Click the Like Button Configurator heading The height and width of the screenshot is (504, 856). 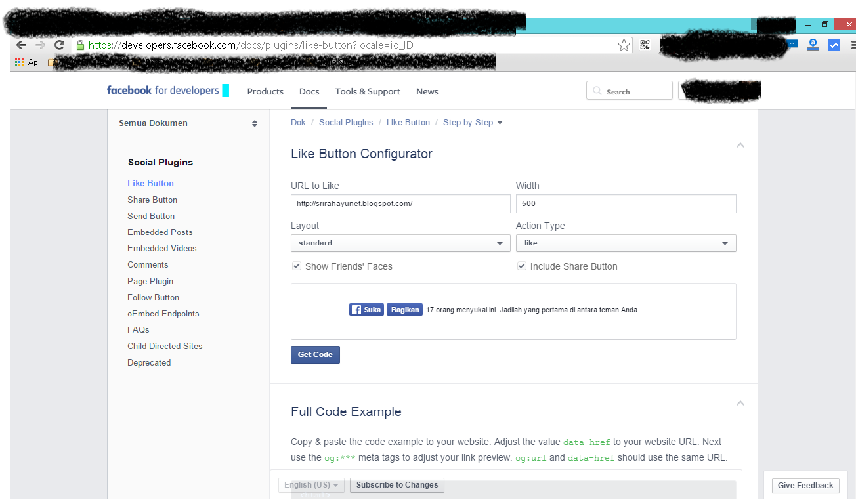362,154
